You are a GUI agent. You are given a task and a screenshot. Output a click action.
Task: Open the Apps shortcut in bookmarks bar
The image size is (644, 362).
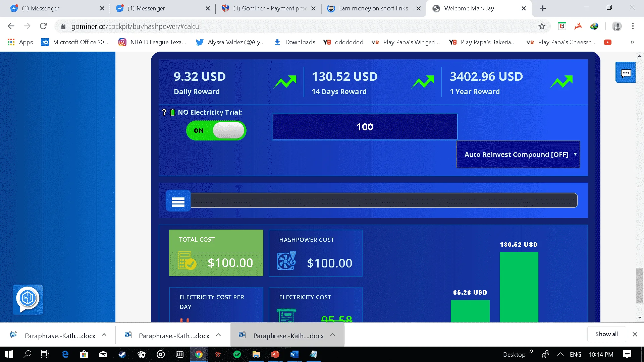[x=20, y=42]
